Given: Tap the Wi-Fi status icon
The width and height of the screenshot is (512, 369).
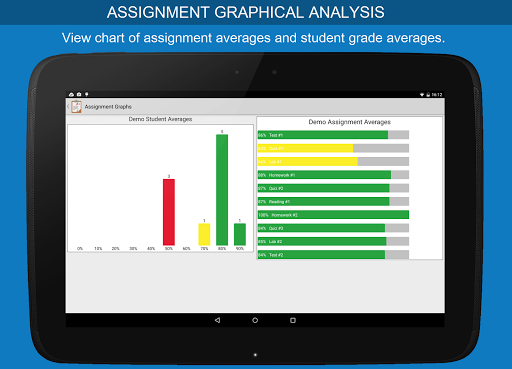Looking at the screenshot, I should (x=422, y=95).
